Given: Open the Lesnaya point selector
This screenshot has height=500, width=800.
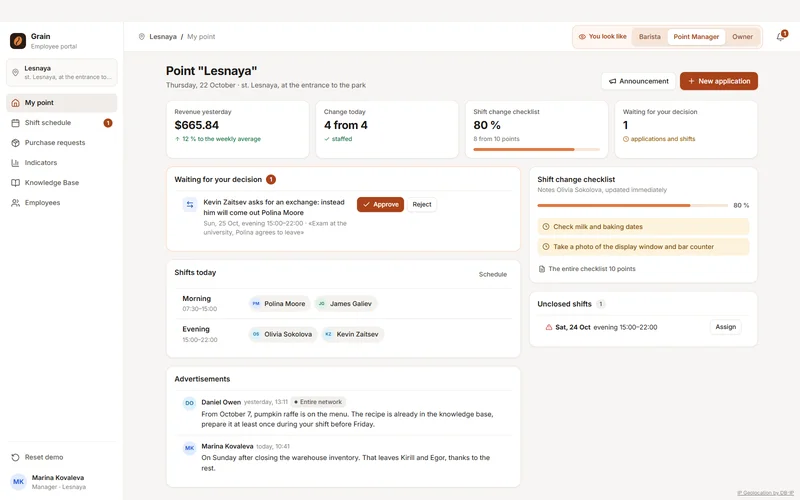Looking at the screenshot, I should point(62,72).
